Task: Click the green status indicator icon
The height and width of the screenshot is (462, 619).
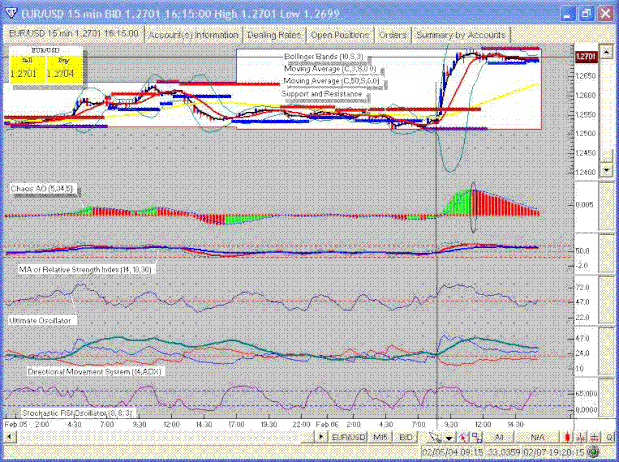Action: point(595,437)
